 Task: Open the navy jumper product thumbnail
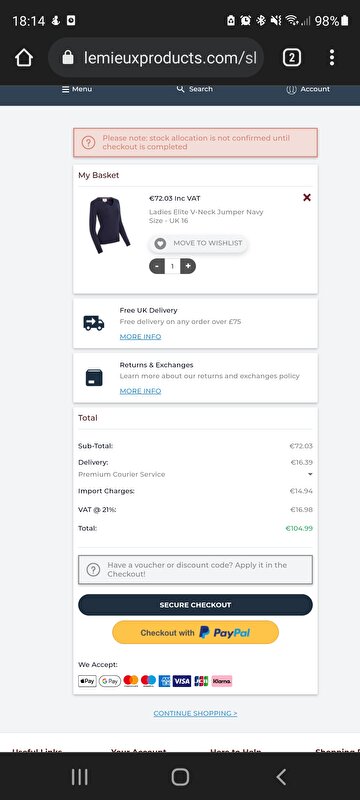(109, 225)
